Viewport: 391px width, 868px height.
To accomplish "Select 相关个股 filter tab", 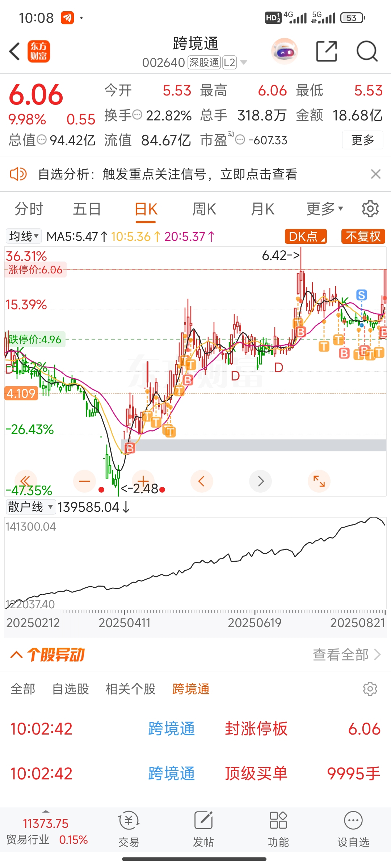I will [x=131, y=689].
